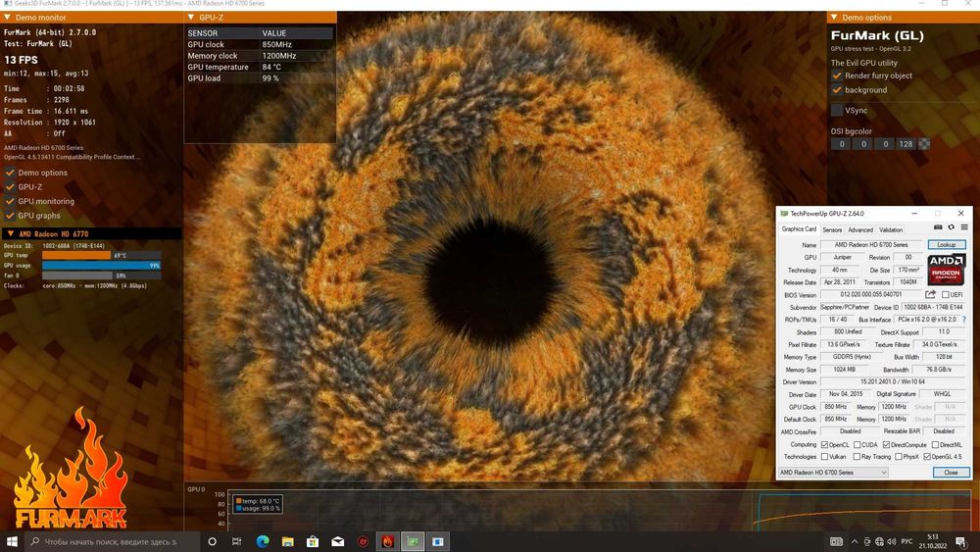Select the Graphics Card tab

[x=799, y=229]
